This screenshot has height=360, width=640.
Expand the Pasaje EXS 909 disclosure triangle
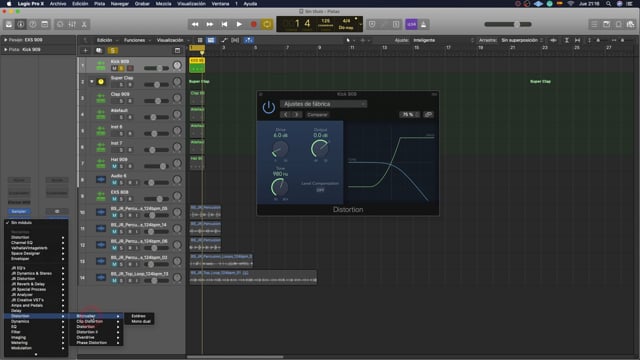point(5,40)
